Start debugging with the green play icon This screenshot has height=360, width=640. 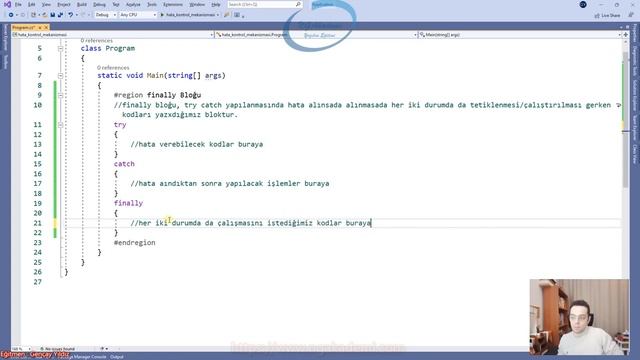162,15
